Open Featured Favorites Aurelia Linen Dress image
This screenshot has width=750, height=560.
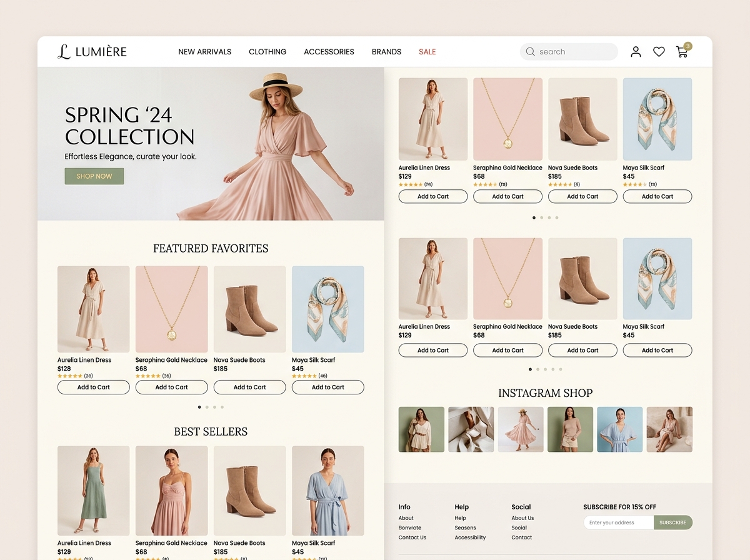(94, 309)
